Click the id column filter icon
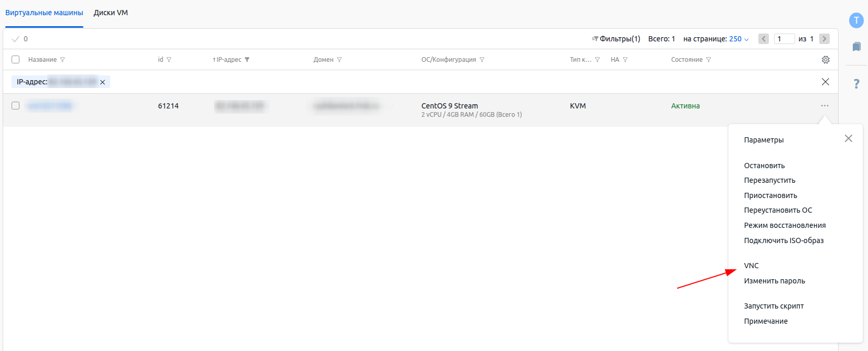This screenshot has width=868, height=351. tap(169, 60)
